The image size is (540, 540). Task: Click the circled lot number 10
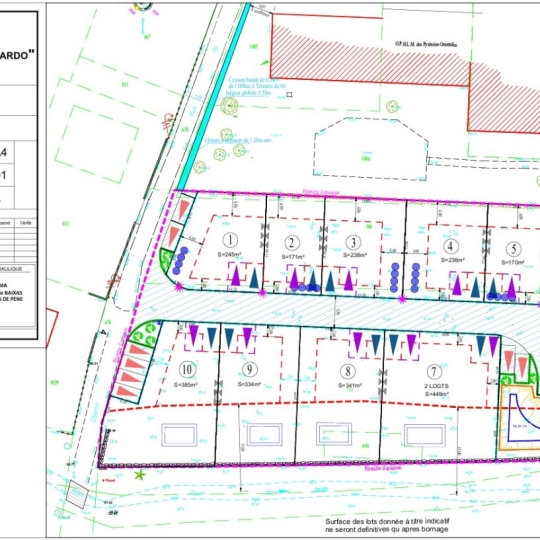(187, 370)
